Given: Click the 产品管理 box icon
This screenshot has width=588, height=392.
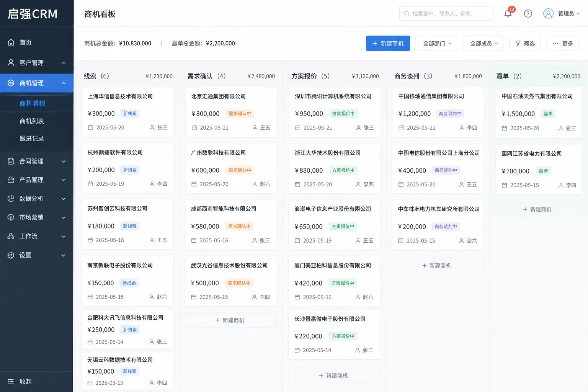Looking at the screenshot, I should click(x=11, y=180).
